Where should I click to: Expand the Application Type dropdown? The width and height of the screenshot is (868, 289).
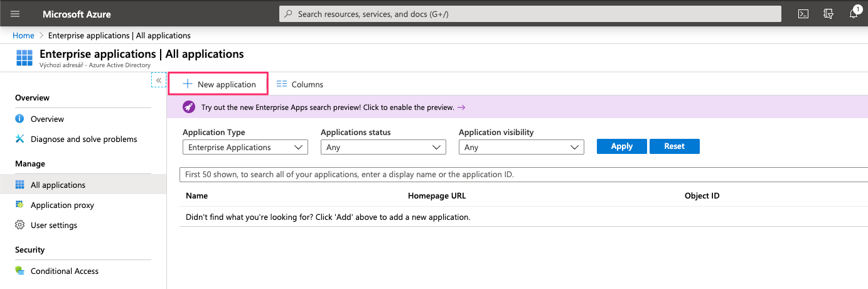(x=245, y=147)
